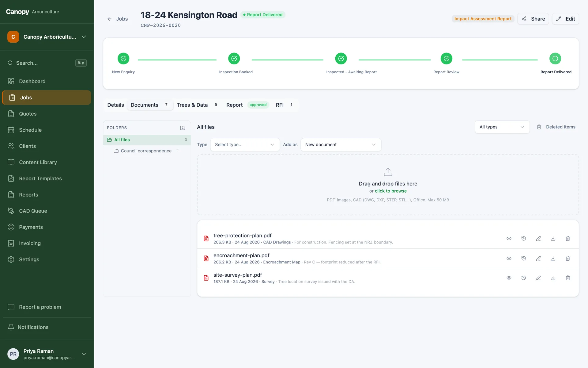588x368 pixels.
Task: Expand the Canopy Arboriculture organization switcher
Action: [47, 37]
